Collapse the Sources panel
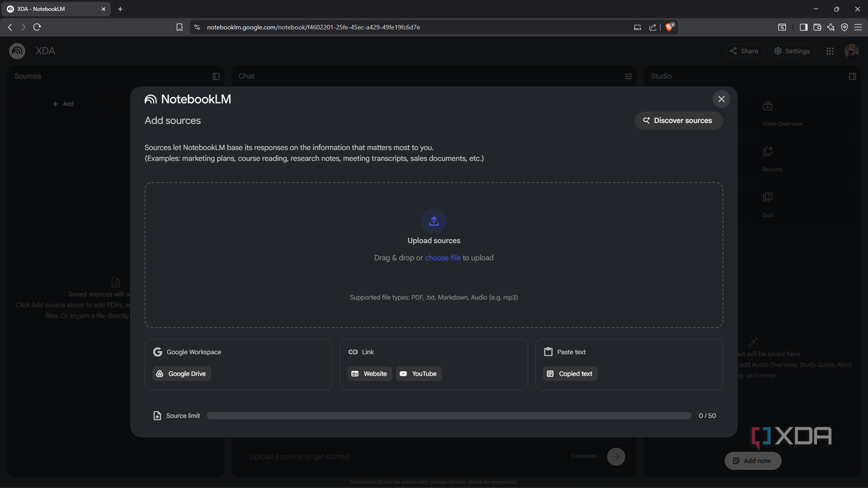 (x=216, y=76)
